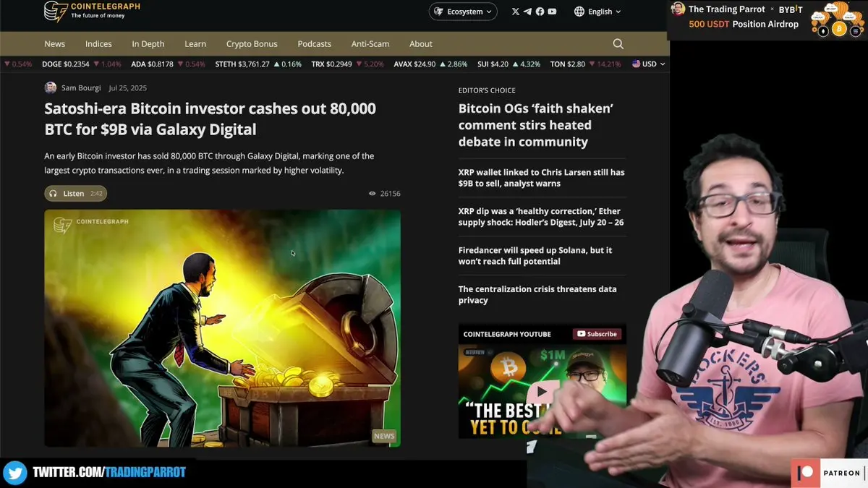Click the NEWS tag on article image
Viewport: 868px width, 488px height.
point(384,436)
